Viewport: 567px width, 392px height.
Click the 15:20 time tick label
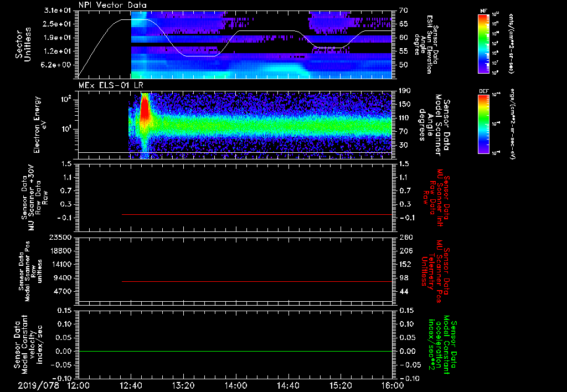tap(341, 386)
